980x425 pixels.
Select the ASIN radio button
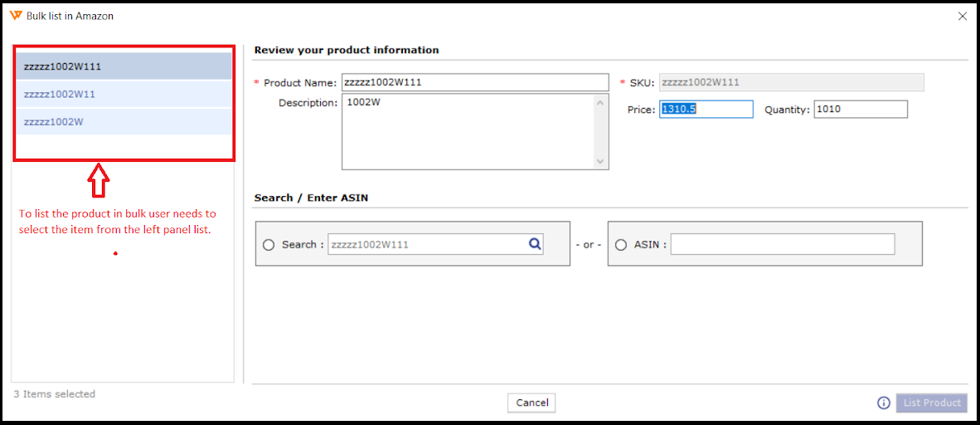click(621, 245)
